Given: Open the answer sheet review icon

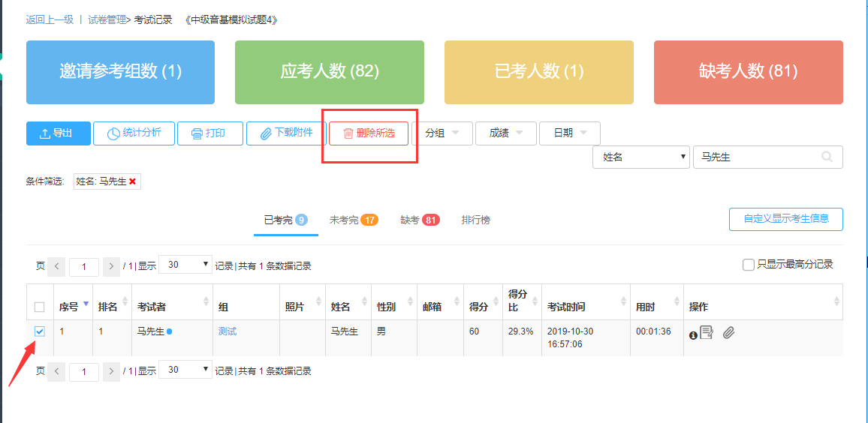Looking at the screenshot, I should [707, 332].
